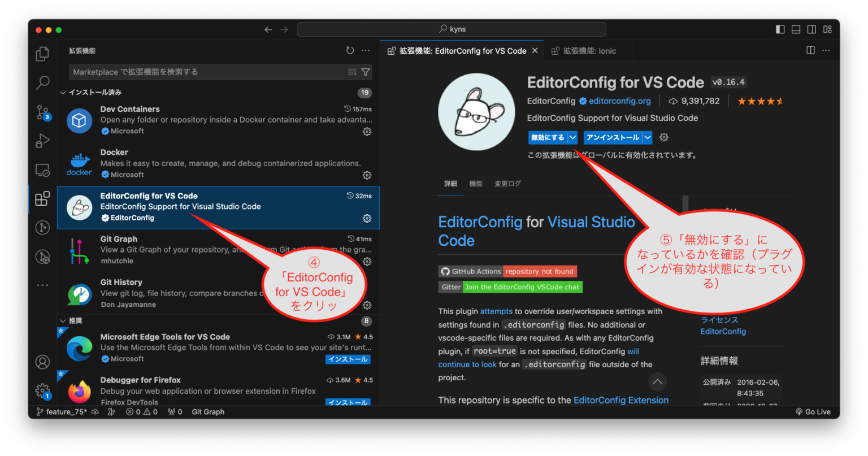Viewport: 868px width, 456px height.
Task: Select Dev Containers in the extension list
Action: pos(218,120)
